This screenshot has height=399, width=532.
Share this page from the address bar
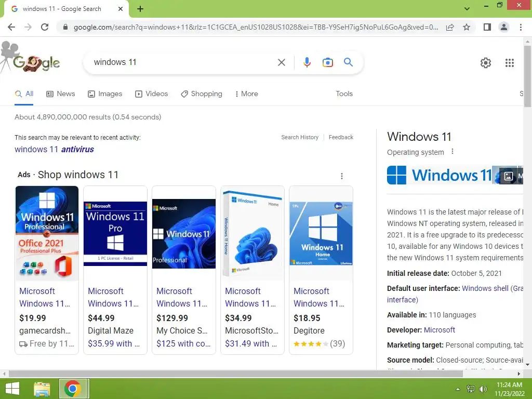point(450,27)
